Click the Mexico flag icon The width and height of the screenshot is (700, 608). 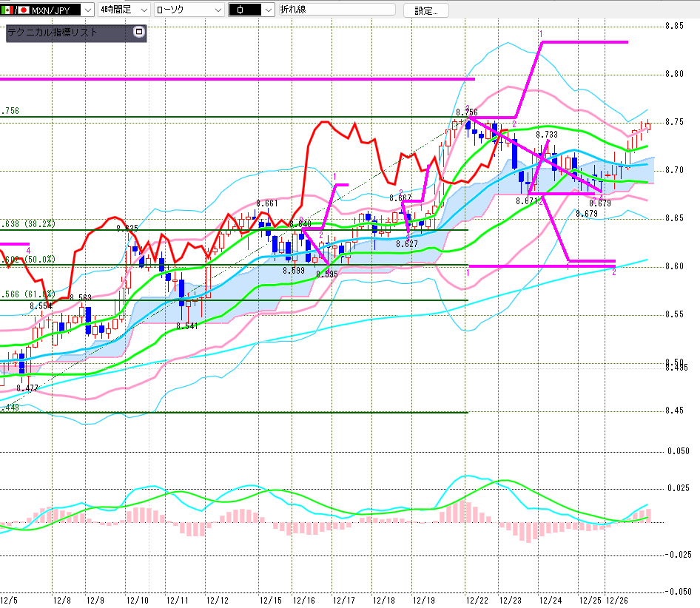[x=7, y=10]
